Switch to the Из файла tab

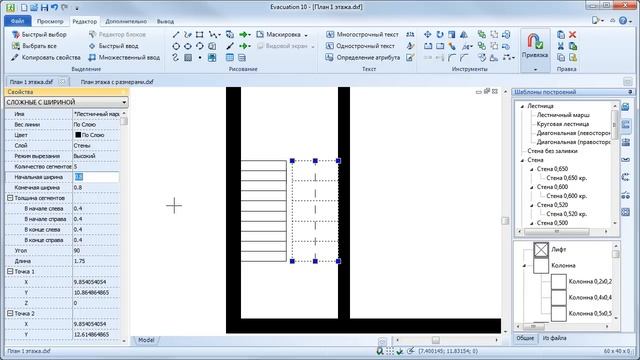pyautogui.click(x=554, y=338)
